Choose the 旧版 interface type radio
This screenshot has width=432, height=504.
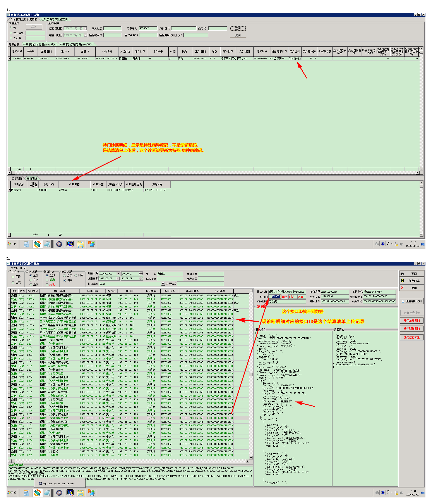(x=76, y=276)
